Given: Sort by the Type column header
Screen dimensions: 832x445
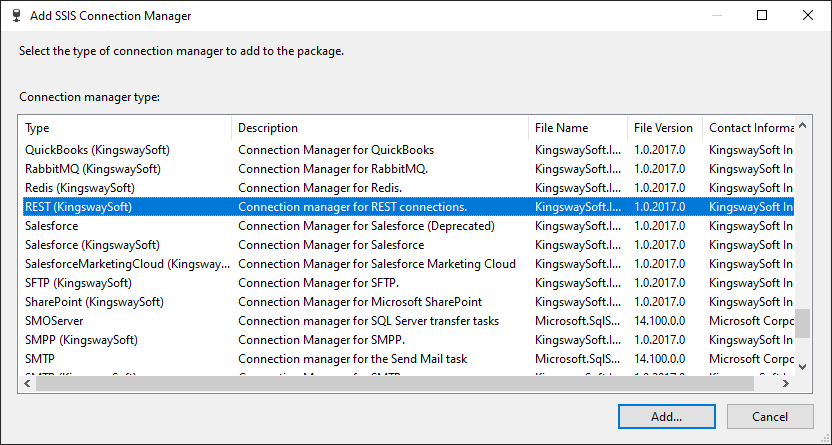Looking at the screenshot, I should point(125,128).
